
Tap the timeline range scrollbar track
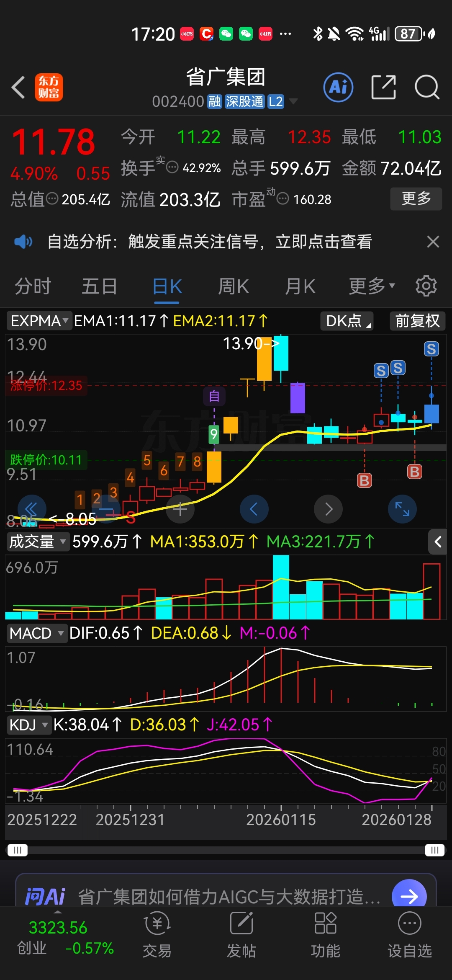coord(226,850)
